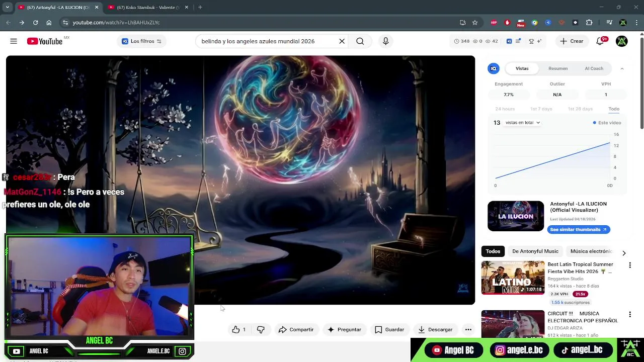The width and height of the screenshot is (644, 362).
Task: Clear the search box with the X
Action: pyautogui.click(x=342, y=41)
